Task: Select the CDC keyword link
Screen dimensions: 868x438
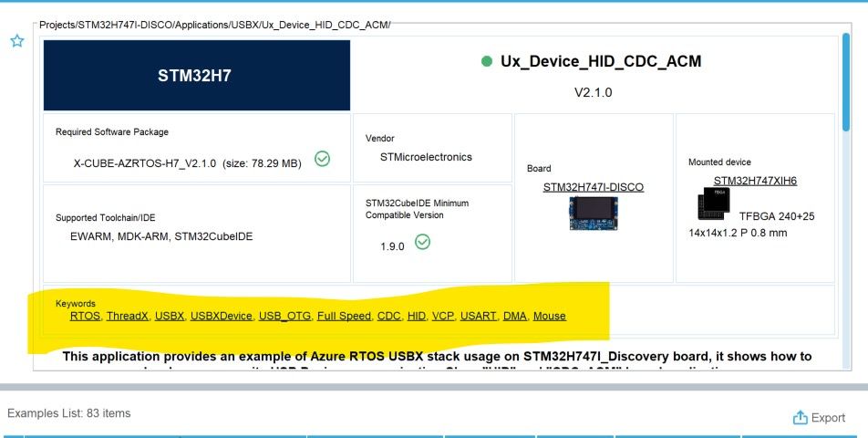Action: point(388,316)
